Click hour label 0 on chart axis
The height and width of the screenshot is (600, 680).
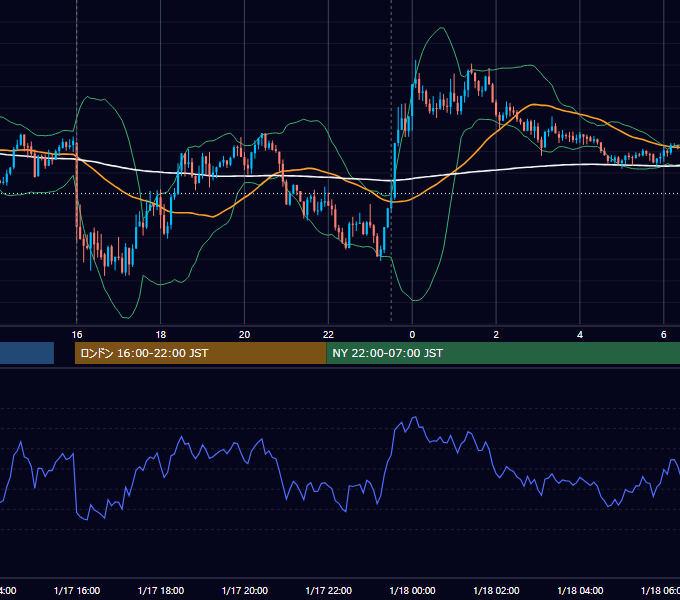click(x=412, y=334)
